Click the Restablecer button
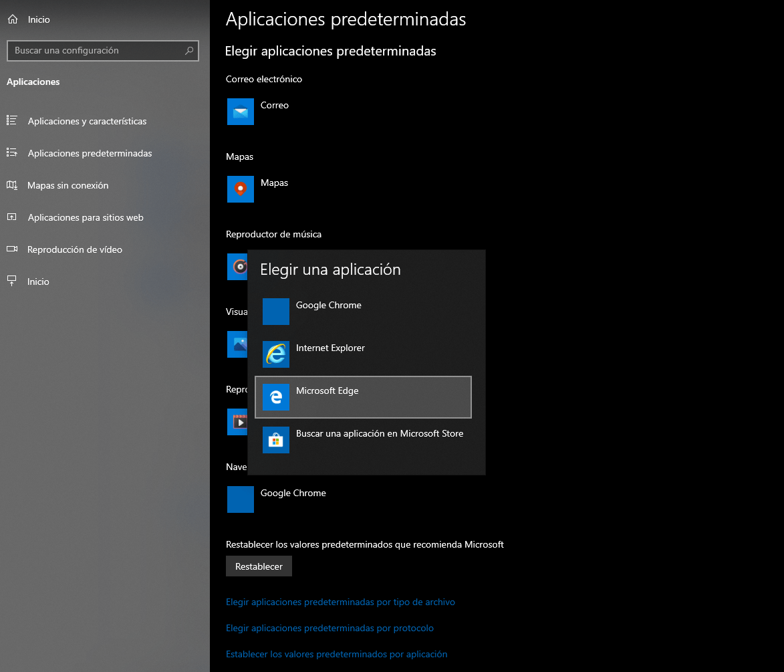 [259, 566]
